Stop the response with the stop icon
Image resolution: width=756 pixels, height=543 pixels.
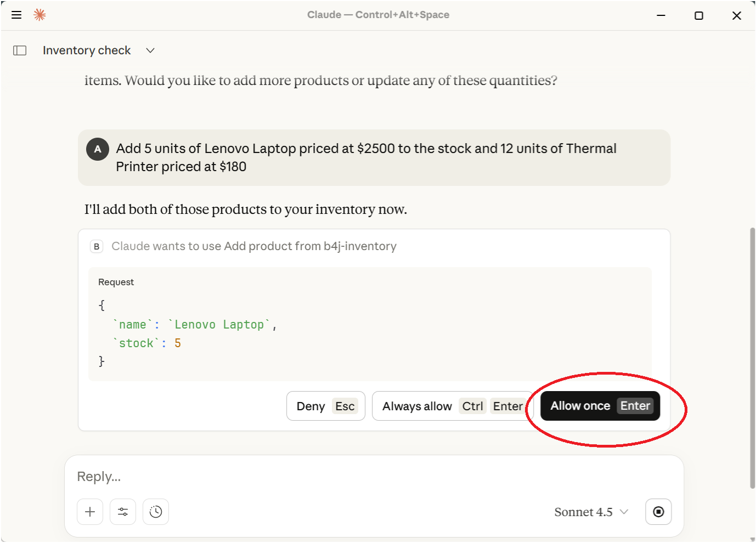658,512
